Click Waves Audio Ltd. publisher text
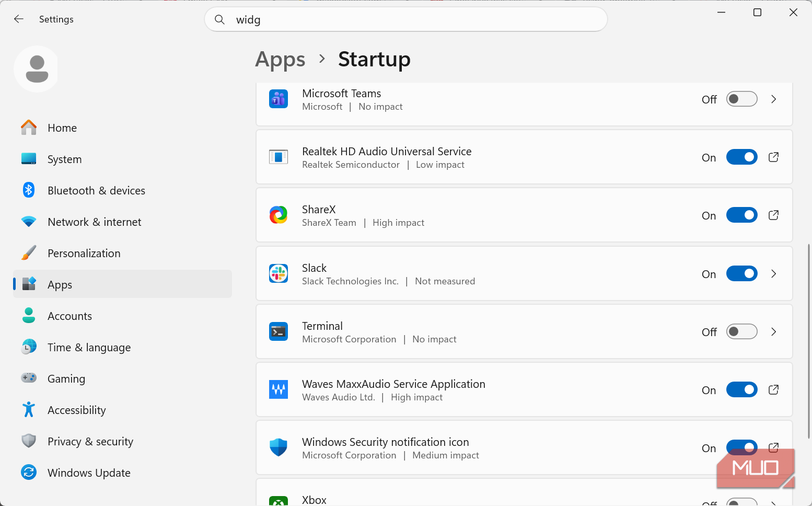Image resolution: width=812 pixels, height=506 pixels. [x=339, y=397]
